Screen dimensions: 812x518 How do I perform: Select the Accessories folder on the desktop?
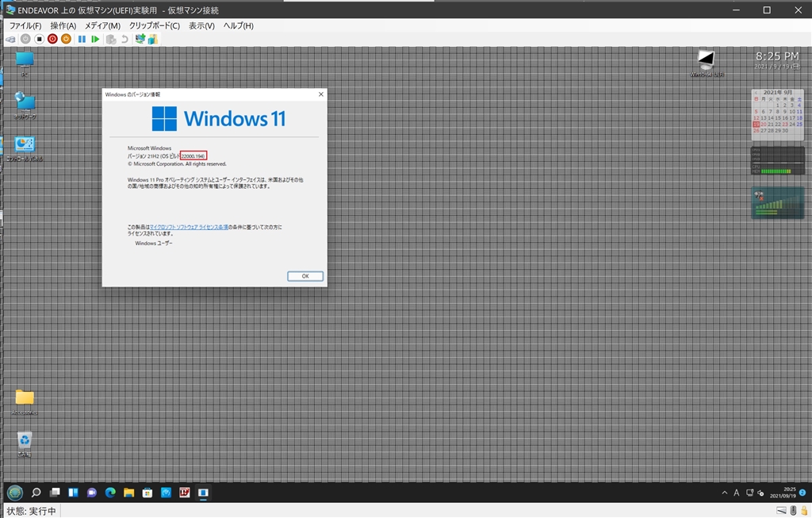pyautogui.click(x=25, y=402)
